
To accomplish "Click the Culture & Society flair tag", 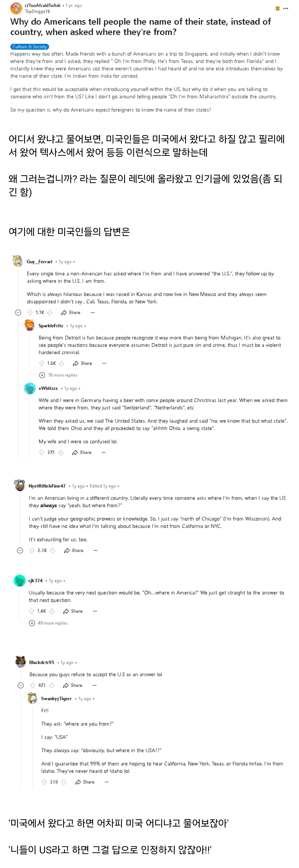I will pyautogui.click(x=30, y=47).
